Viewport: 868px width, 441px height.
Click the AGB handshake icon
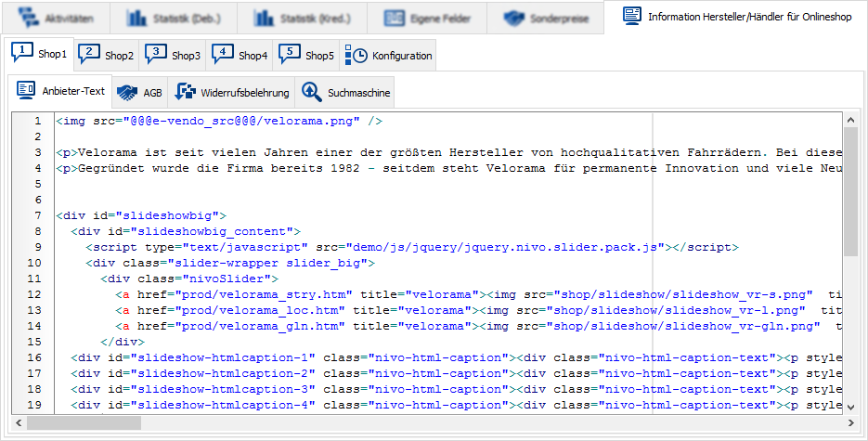pos(127,93)
